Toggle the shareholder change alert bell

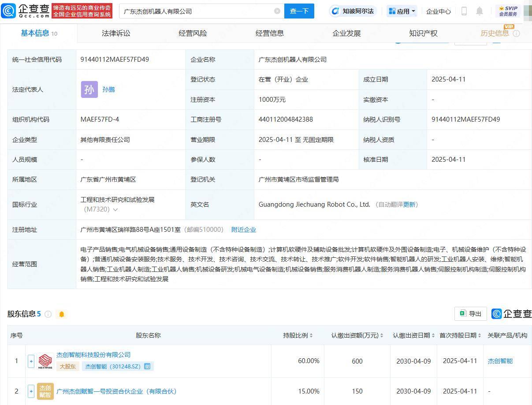(x=62, y=314)
